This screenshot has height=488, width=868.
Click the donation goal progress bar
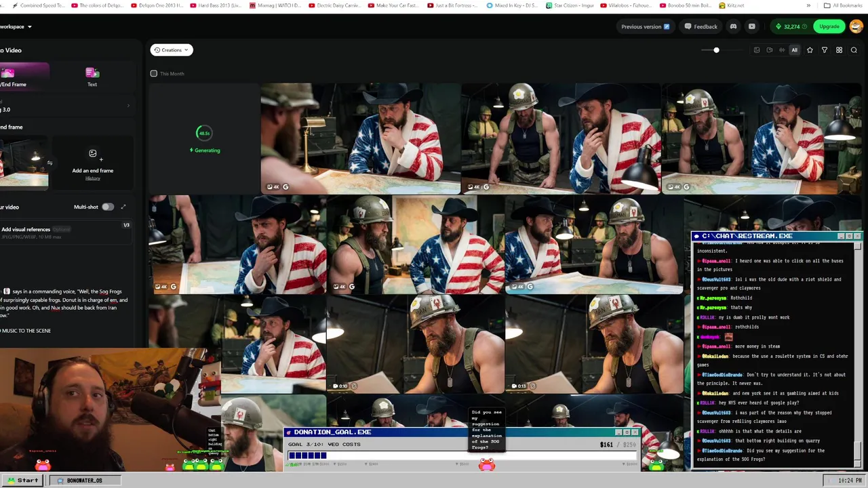point(463,455)
